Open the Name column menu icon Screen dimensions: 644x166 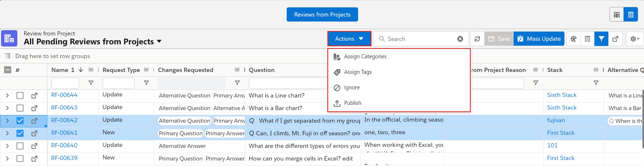pyautogui.click(x=91, y=70)
